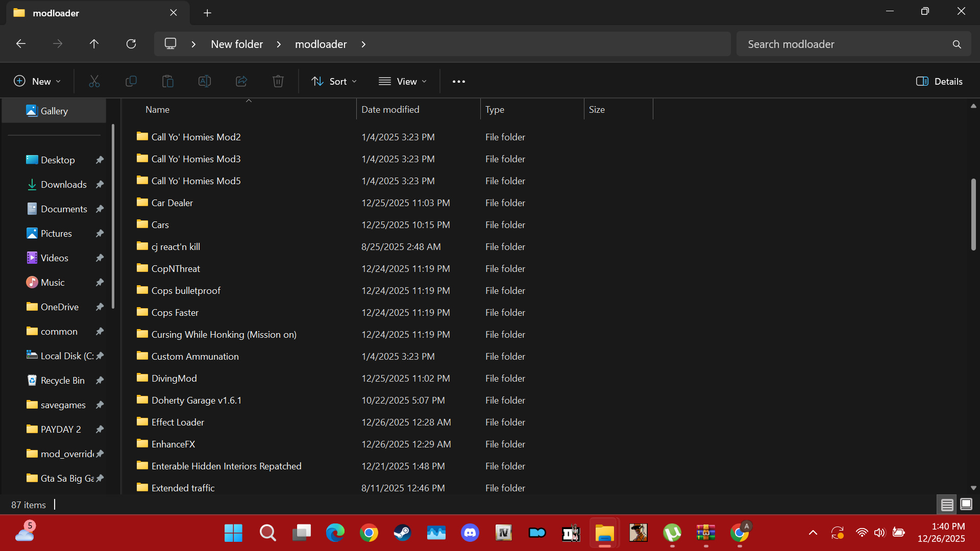This screenshot has height=551, width=980.
Task: Expand chevron after modloader in address bar
Action: (363, 44)
